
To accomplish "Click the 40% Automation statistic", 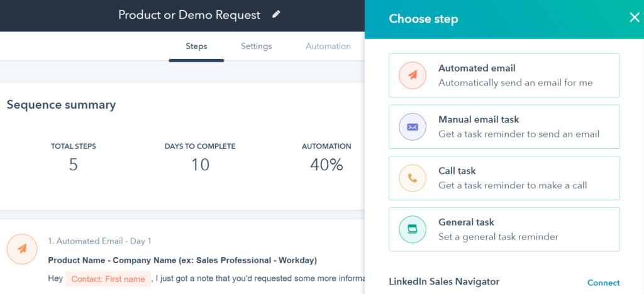I will (x=326, y=165).
